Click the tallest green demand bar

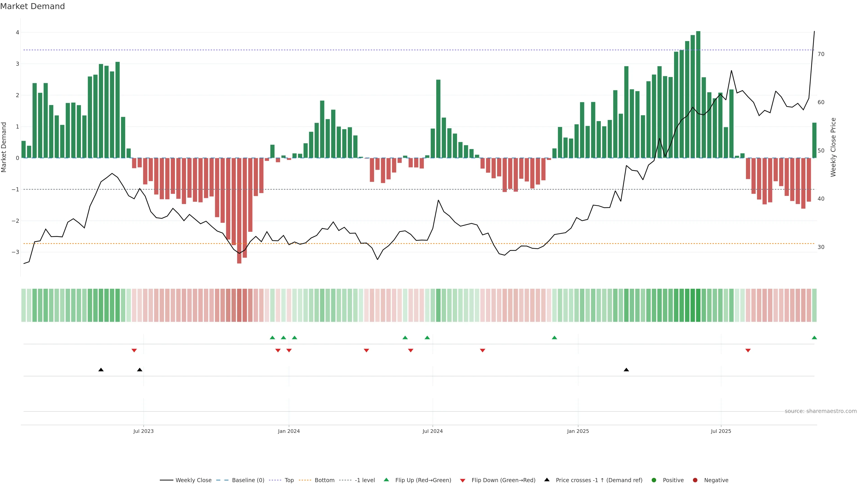pos(698,94)
